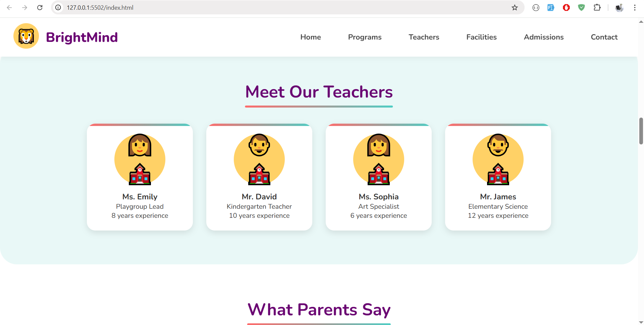This screenshot has width=644, height=325.
Task: Select Mr. James's teacher avatar
Action: (x=498, y=159)
